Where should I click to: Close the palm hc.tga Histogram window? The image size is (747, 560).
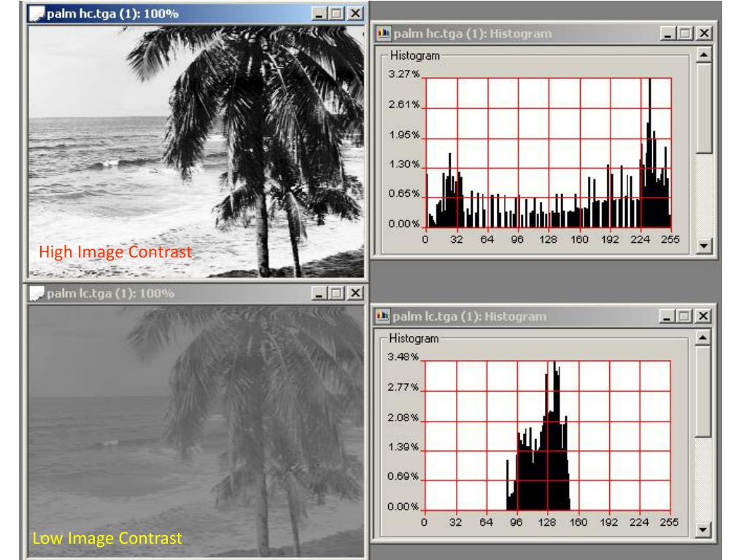(x=704, y=34)
